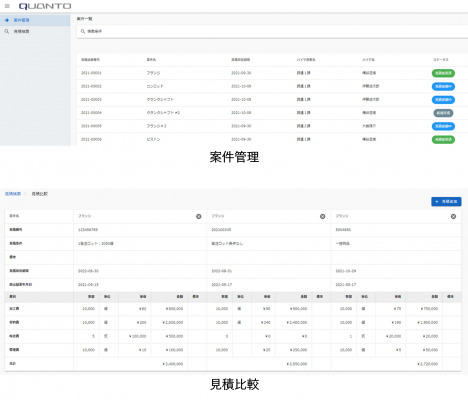Remove the second フランジ quote column with its X icon
The width and height of the screenshot is (468, 400).
[x=322, y=216]
